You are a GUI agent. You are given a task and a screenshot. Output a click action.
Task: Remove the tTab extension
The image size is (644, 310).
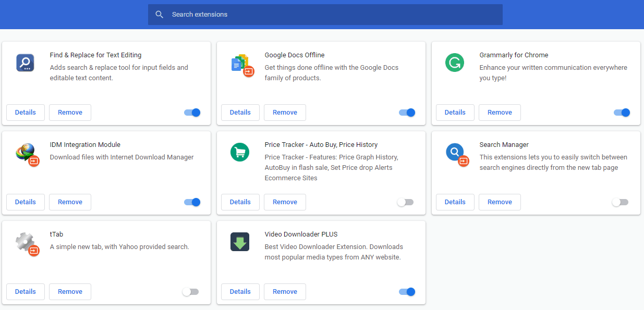point(70,292)
